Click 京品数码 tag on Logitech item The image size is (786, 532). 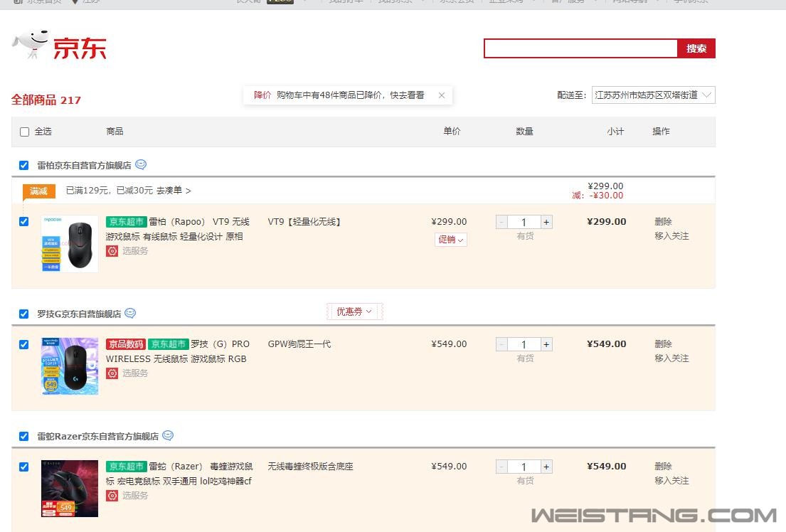(x=125, y=344)
